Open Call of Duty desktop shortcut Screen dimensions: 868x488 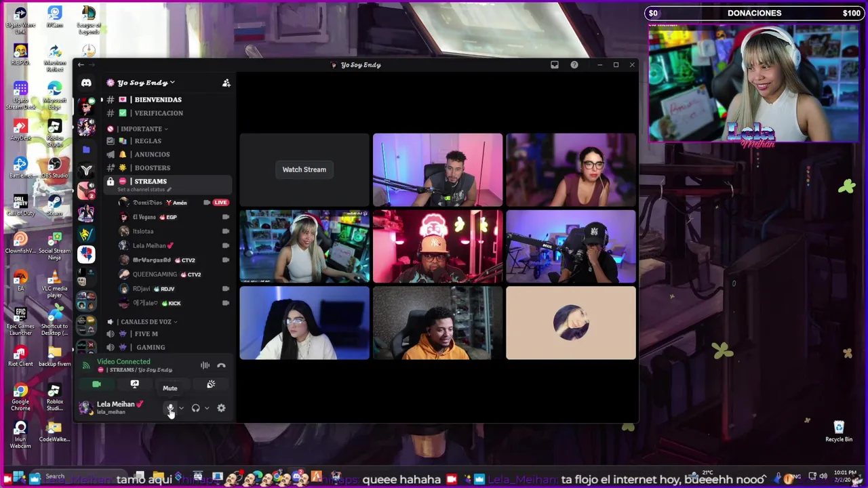[x=20, y=205]
